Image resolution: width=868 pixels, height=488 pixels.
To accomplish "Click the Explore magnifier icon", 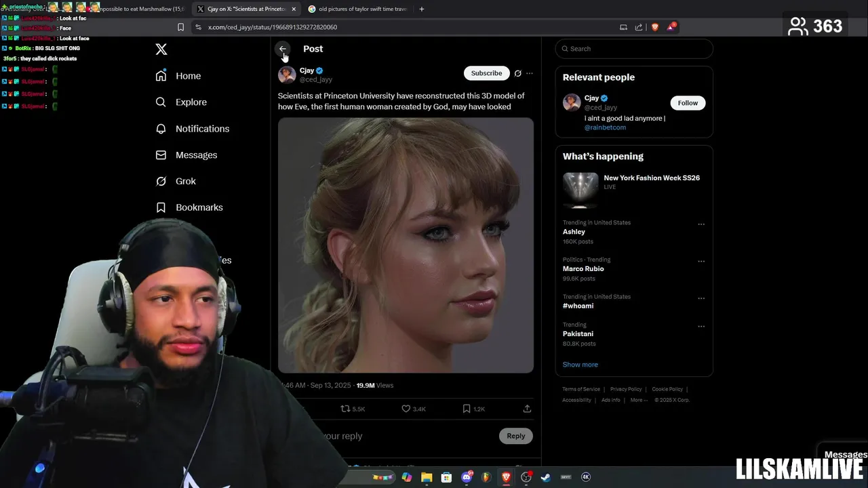I will pos(161,102).
